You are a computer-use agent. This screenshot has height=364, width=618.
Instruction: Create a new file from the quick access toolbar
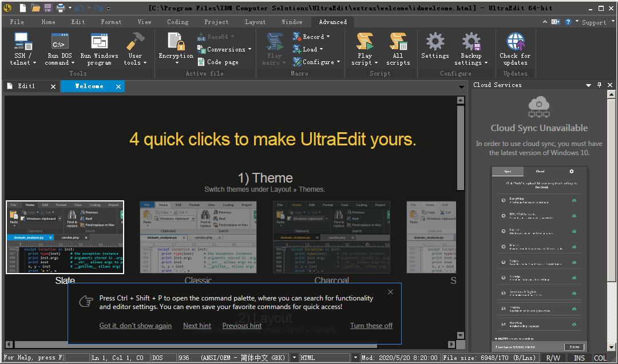(x=23, y=7)
